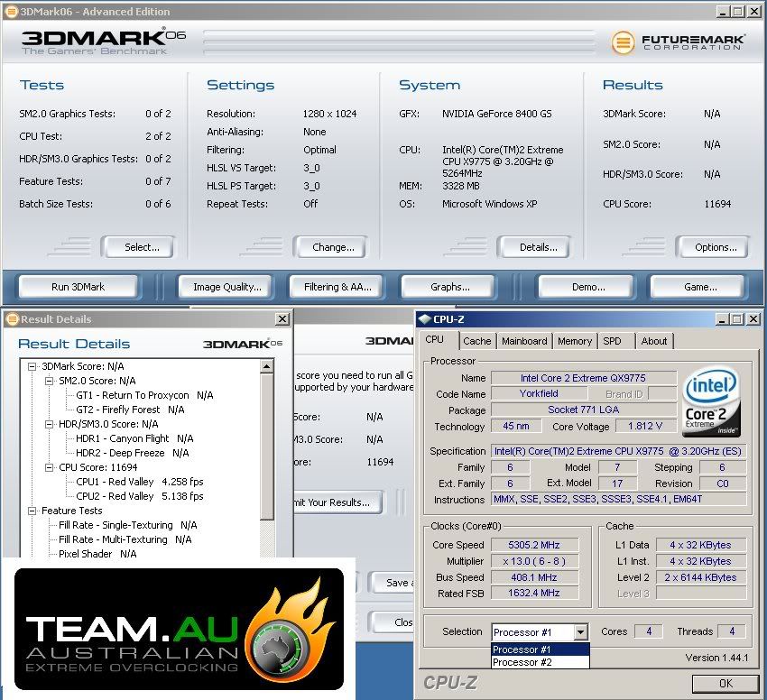The width and height of the screenshot is (767, 700).
Task: Click the Result Details scrollbar up arrow
Action: (267, 366)
